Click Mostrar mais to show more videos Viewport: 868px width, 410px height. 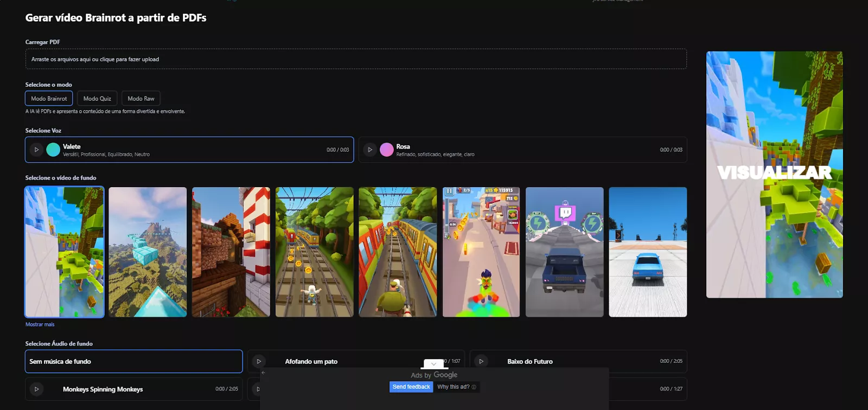tap(40, 324)
